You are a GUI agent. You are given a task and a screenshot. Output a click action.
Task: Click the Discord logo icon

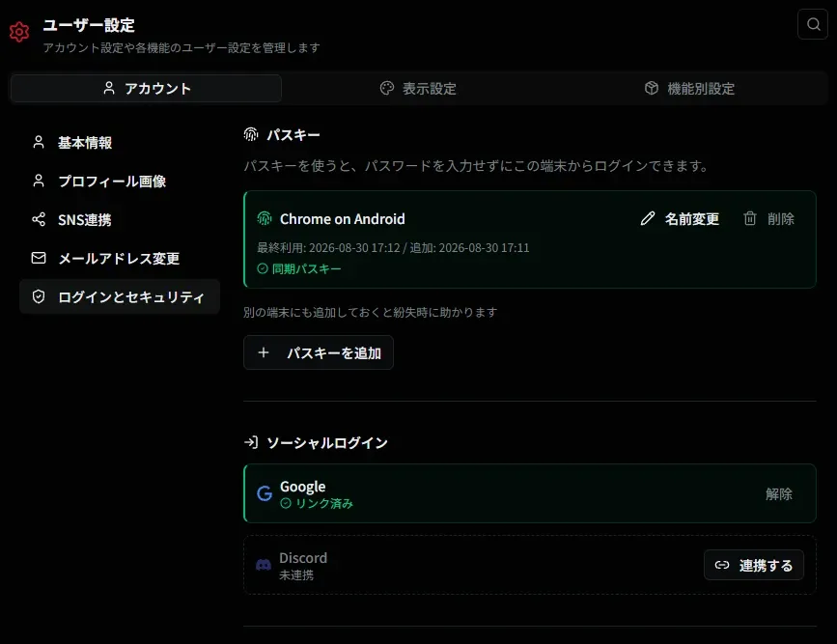[x=264, y=565]
